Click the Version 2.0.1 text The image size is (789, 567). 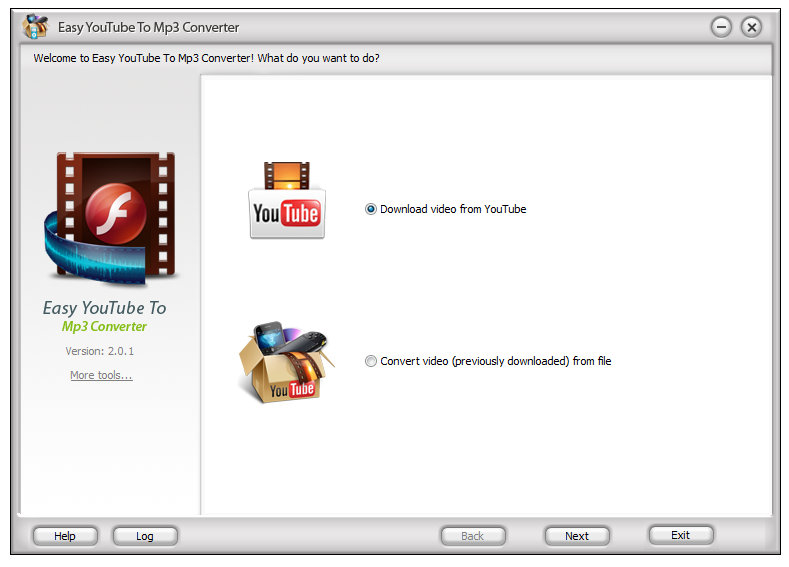(x=100, y=351)
